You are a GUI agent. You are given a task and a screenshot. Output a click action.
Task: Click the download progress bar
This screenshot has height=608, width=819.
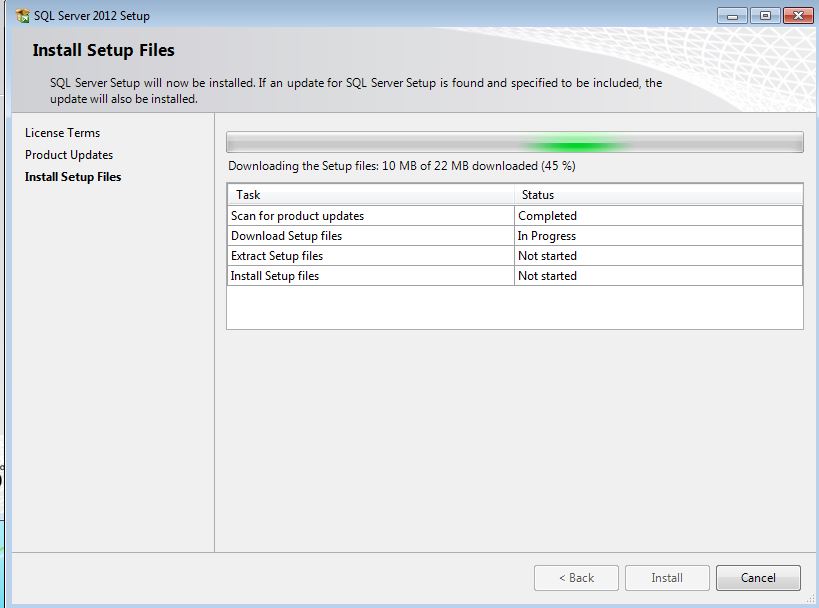point(514,142)
